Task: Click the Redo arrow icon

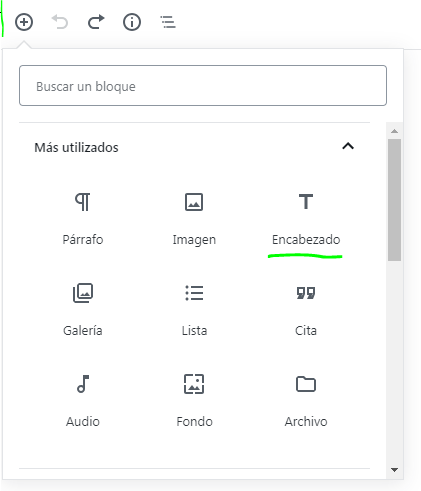Action: coord(96,22)
